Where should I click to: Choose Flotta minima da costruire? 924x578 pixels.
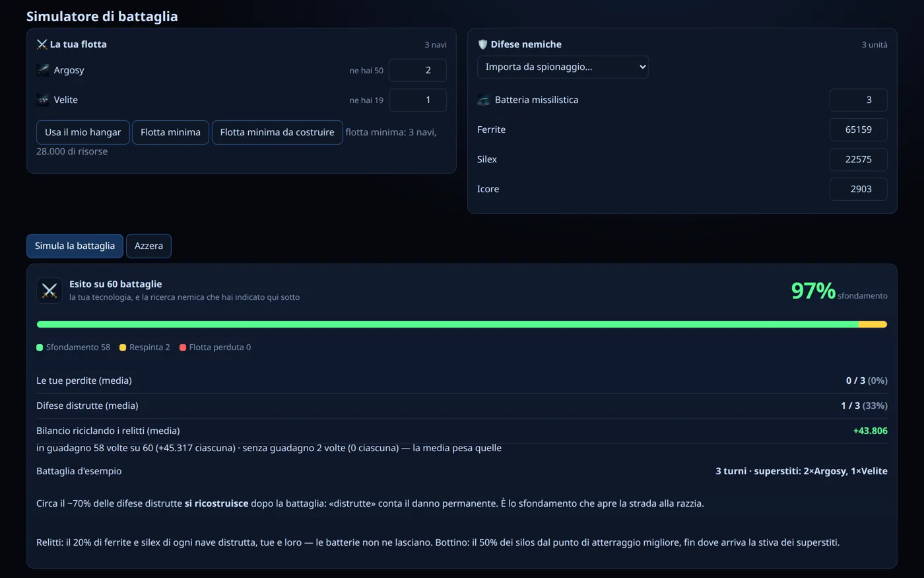(277, 132)
